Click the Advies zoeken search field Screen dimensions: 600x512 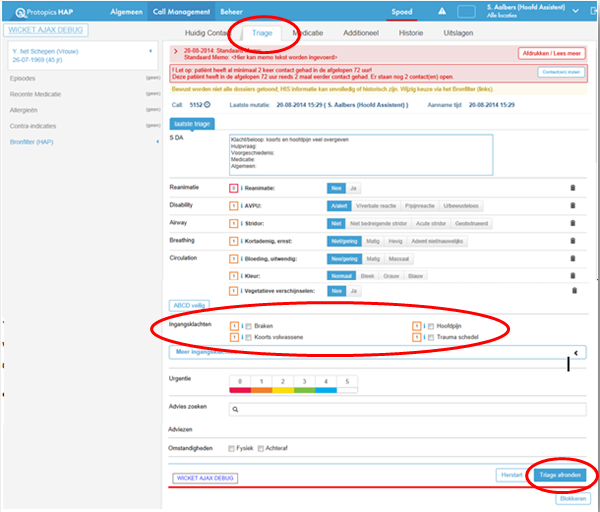point(400,408)
